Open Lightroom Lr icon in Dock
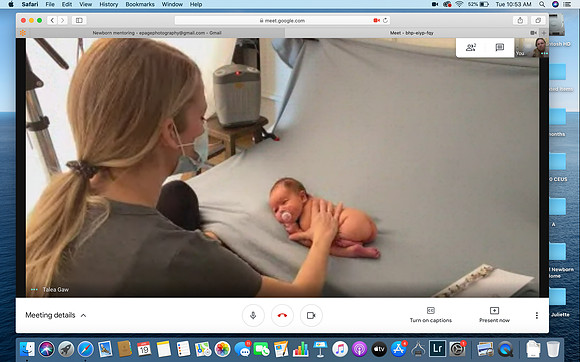580x362 pixels. pos(438,349)
